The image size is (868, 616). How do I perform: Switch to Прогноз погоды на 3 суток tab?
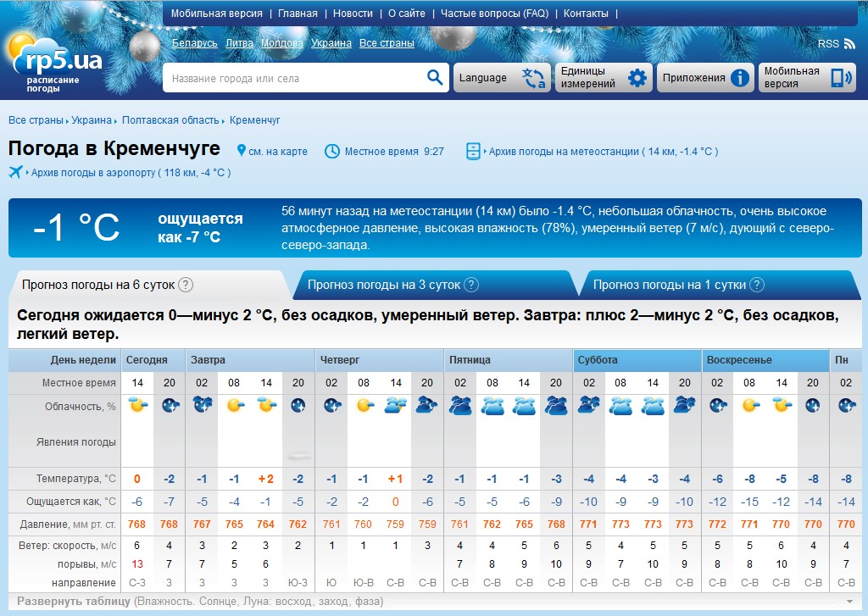click(x=385, y=285)
